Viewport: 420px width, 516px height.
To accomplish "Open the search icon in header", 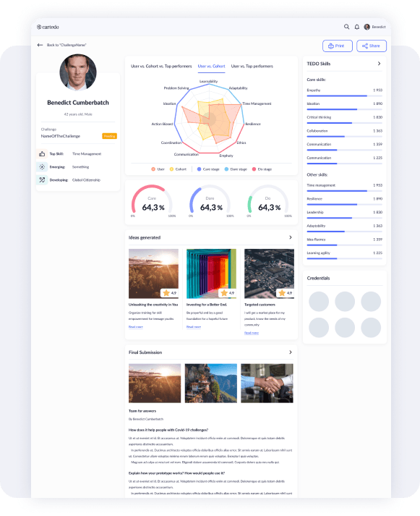I will click(346, 27).
